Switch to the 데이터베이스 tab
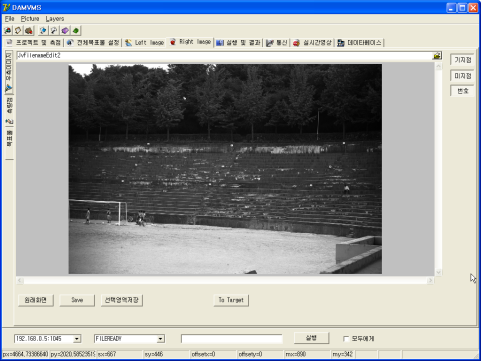The image size is (481, 361). coord(359,43)
